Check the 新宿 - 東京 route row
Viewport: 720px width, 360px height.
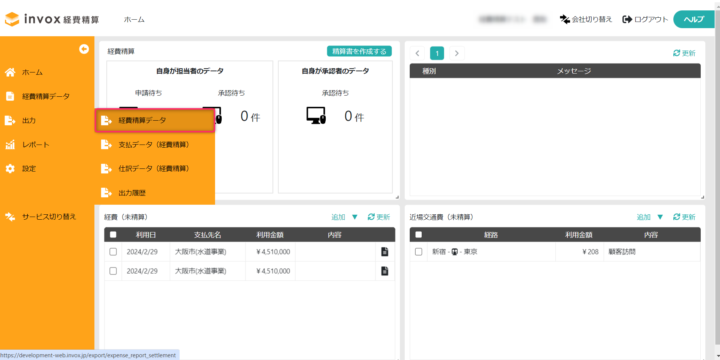418,252
